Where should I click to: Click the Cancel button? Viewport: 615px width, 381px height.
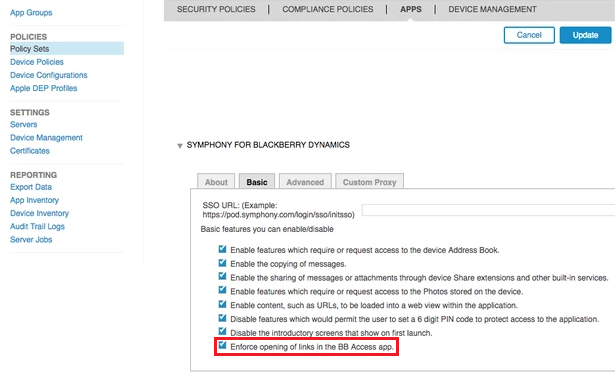pos(529,35)
